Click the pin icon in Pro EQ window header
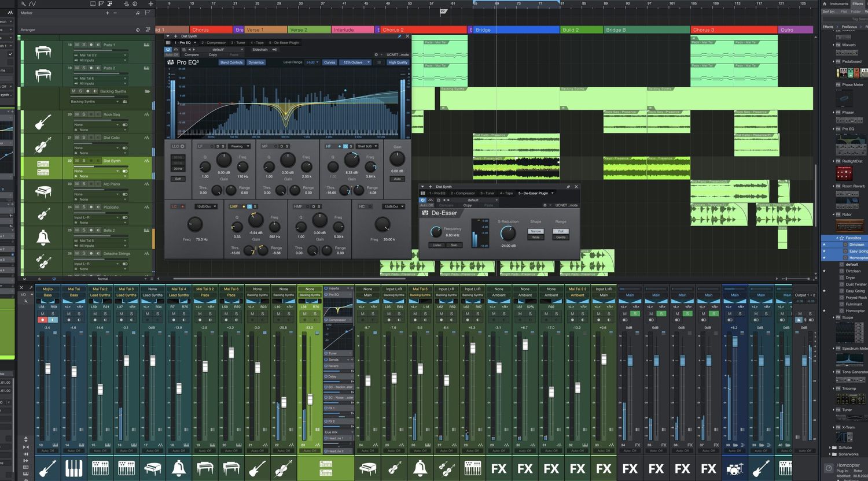 coord(399,36)
